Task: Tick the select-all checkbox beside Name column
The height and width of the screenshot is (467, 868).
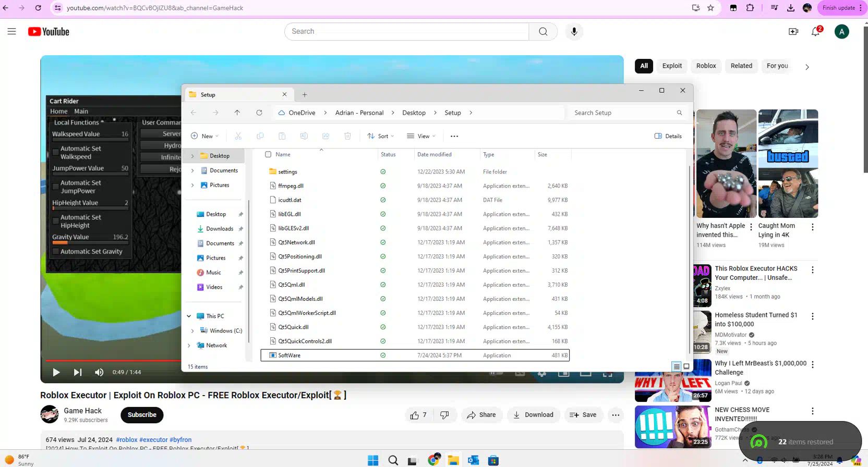Action: (268, 154)
